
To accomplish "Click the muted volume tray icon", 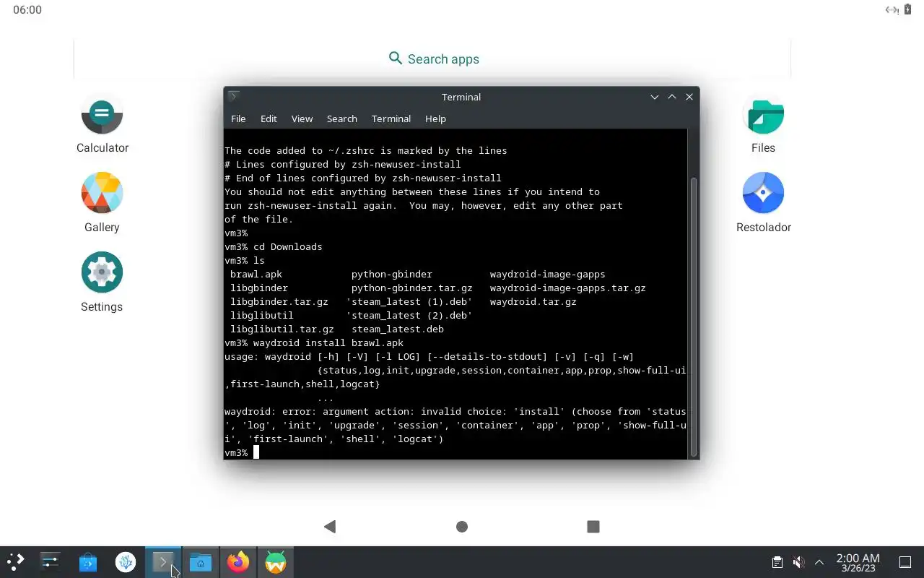I will tap(798, 562).
